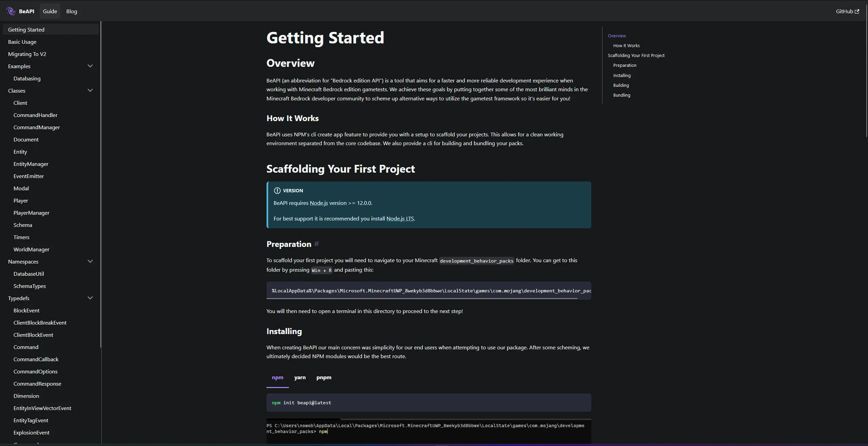Open the Guide navbar item
This screenshot has width=868, height=446.
pyautogui.click(x=50, y=12)
